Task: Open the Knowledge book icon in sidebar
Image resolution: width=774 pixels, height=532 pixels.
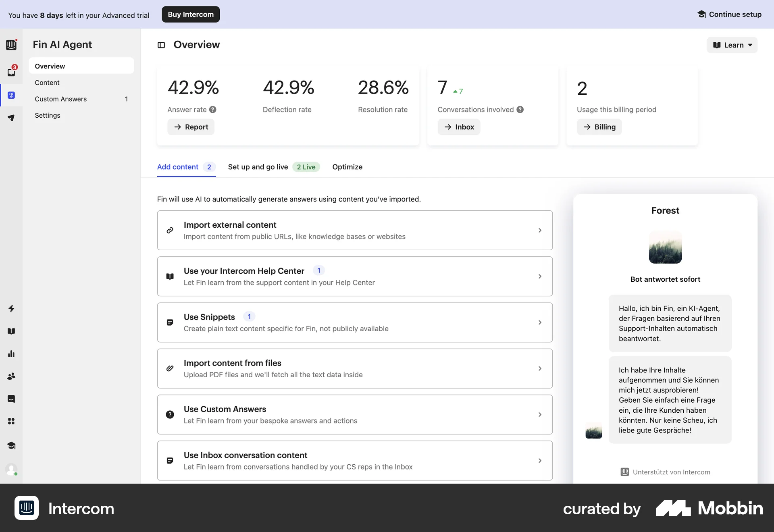Action: click(11, 331)
